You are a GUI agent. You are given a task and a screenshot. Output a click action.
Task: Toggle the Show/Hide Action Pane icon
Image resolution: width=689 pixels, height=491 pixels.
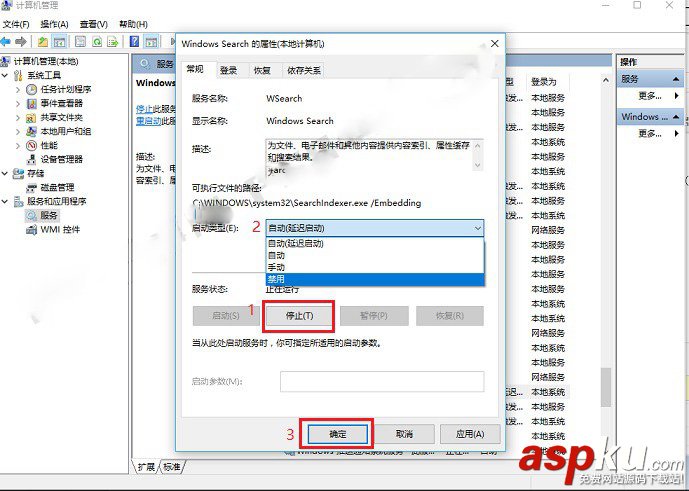pyautogui.click(x=151, y=42)
